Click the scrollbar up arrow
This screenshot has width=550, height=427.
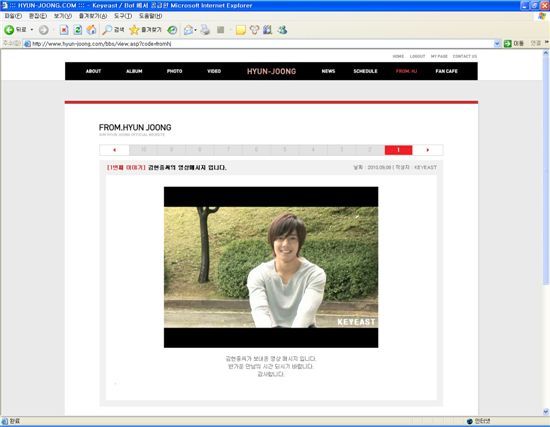[545, 53]
